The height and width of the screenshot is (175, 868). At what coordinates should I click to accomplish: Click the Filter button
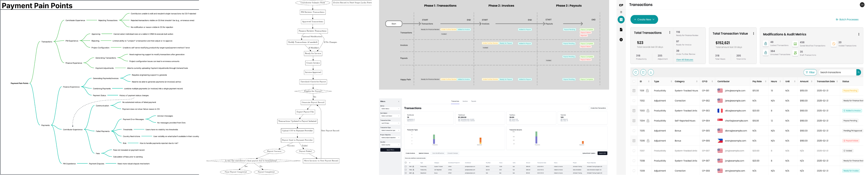[x=810, y=72]
